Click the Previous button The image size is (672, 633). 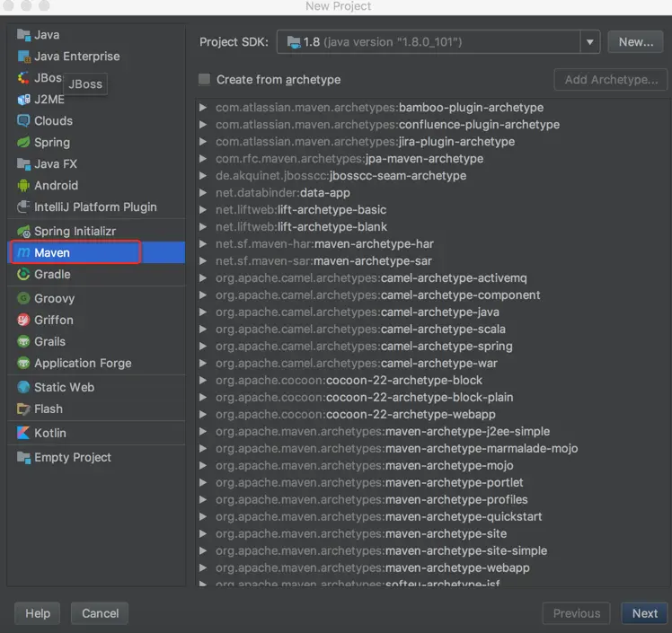577,613
